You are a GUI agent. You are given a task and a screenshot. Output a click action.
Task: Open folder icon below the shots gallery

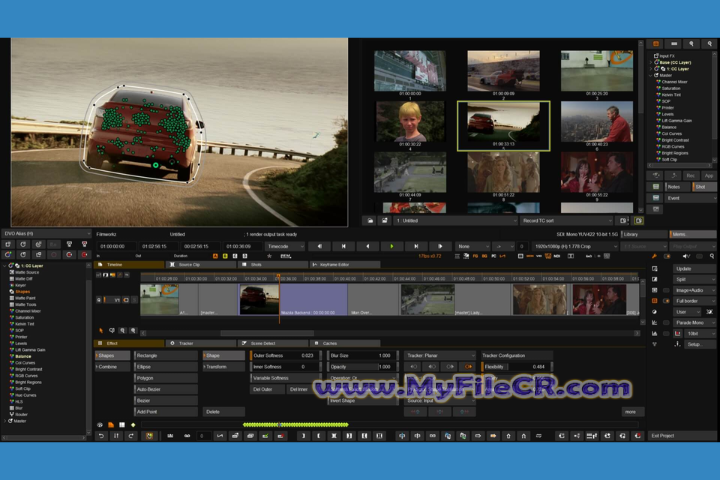click(370, 220)
